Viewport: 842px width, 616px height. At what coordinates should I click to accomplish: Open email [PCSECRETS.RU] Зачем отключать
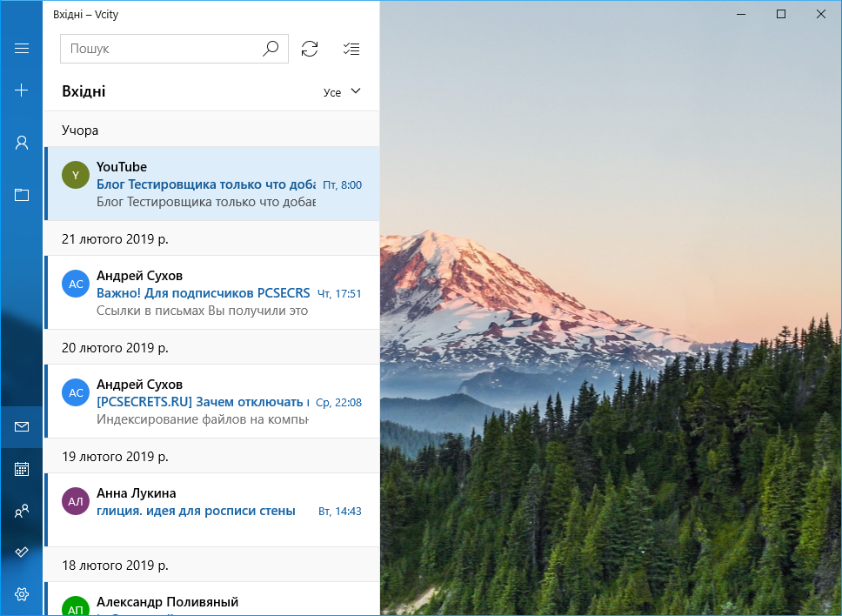pos(211,401)
